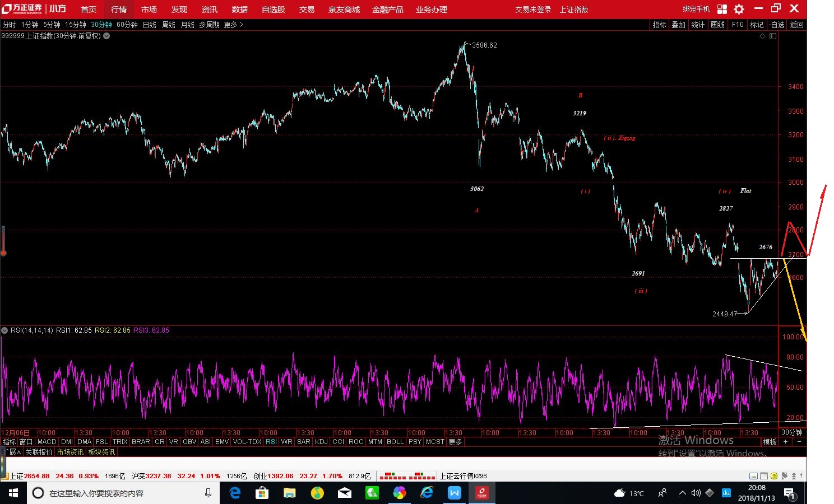This screenshot has height=504, width=834.
Task: Open File Explorer from taskbar
Action: click(289, 493)
